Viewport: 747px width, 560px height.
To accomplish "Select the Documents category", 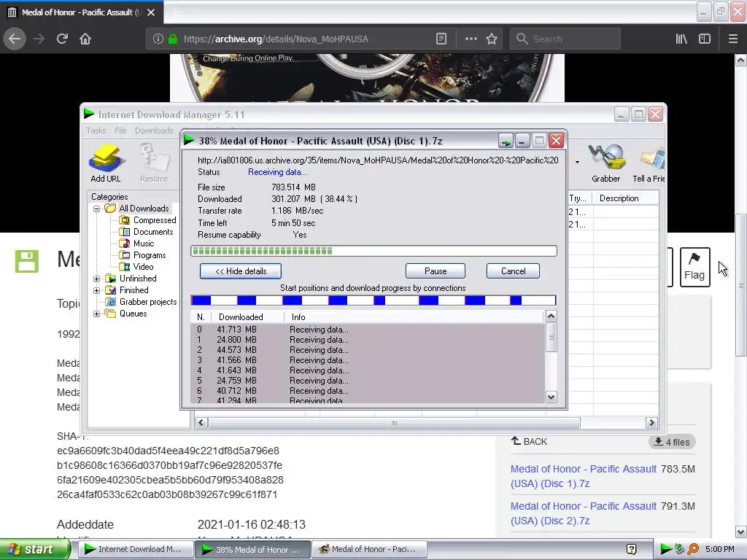I will pos(146,231).
